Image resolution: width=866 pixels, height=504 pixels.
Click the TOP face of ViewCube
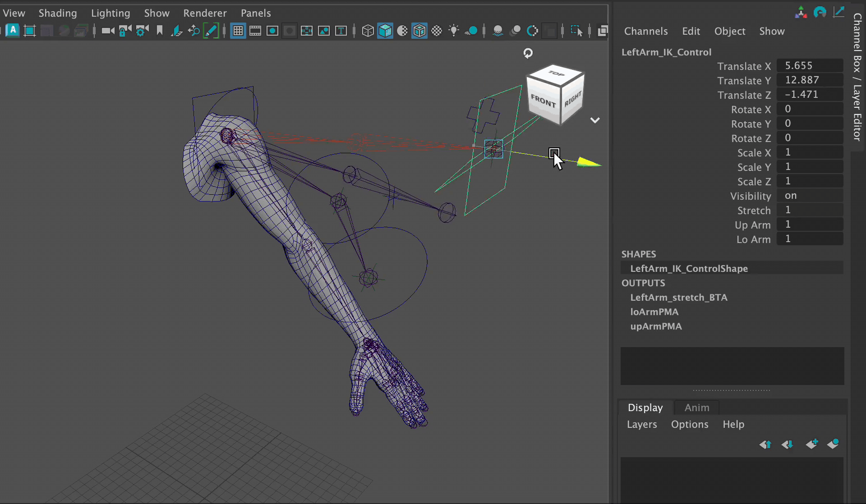[x=557, y=73]
